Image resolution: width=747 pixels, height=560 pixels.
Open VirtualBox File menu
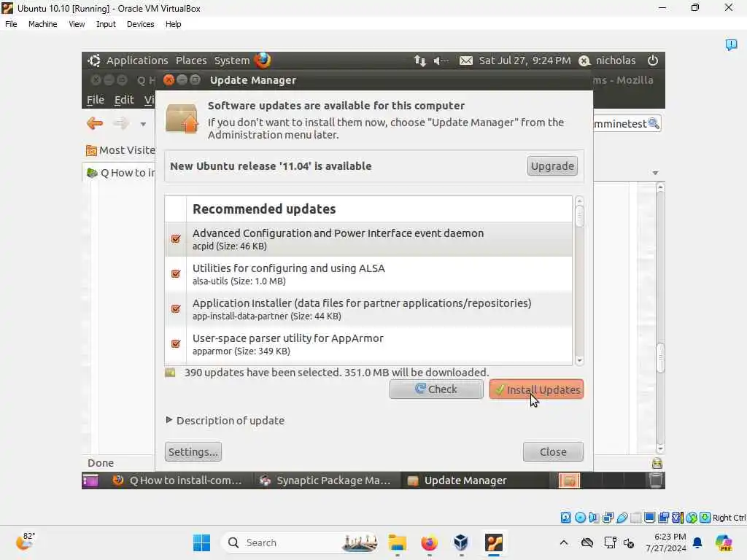pyautogui.click(x=11, y=24)
